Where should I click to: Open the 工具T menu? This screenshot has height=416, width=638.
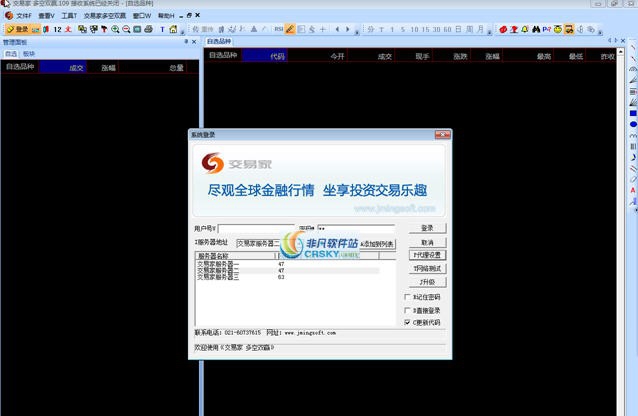[69, 15]
